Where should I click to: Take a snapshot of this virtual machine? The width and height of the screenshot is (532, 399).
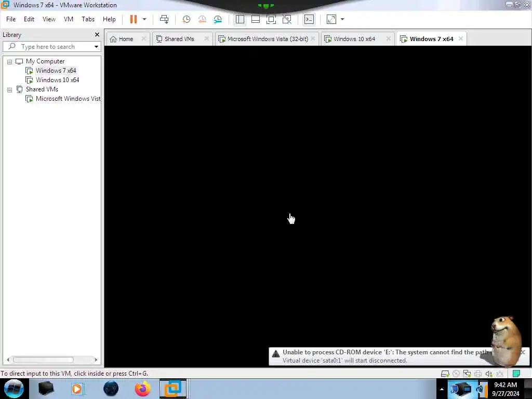[186, 19]
